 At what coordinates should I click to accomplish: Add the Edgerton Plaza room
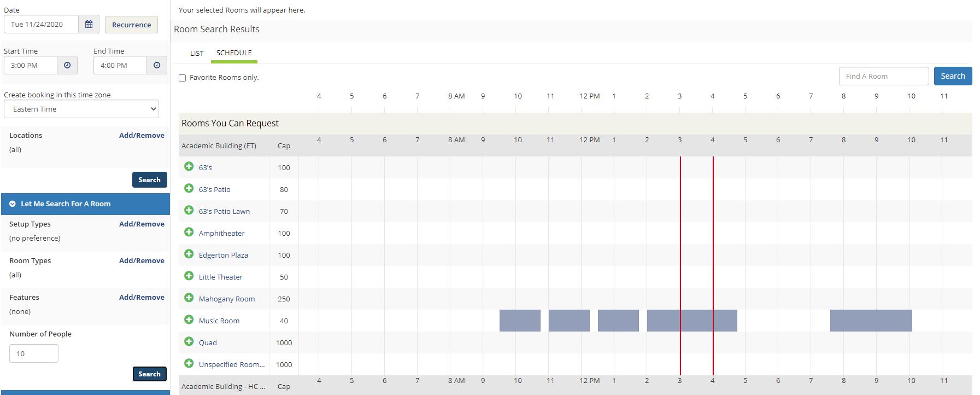point(189,254)
